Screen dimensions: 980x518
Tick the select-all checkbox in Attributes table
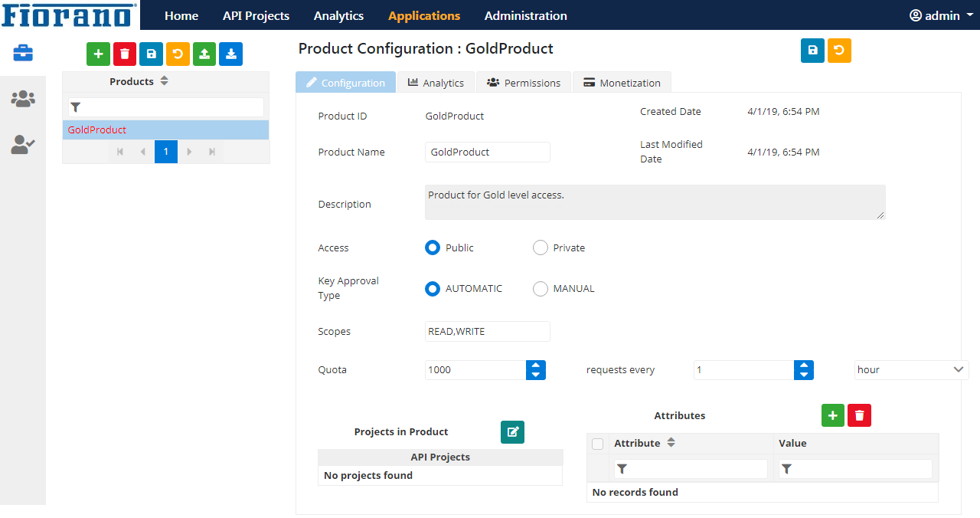(x=598, y=444)
